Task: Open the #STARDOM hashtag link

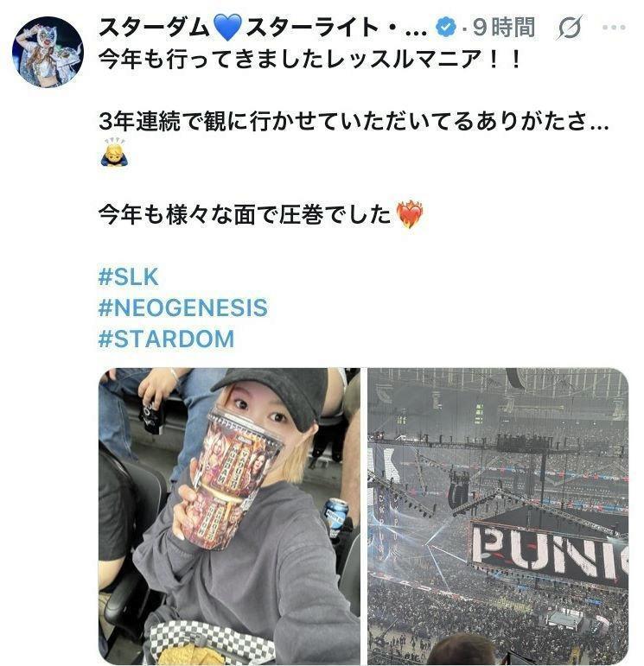Action: [x=166, y=339]
